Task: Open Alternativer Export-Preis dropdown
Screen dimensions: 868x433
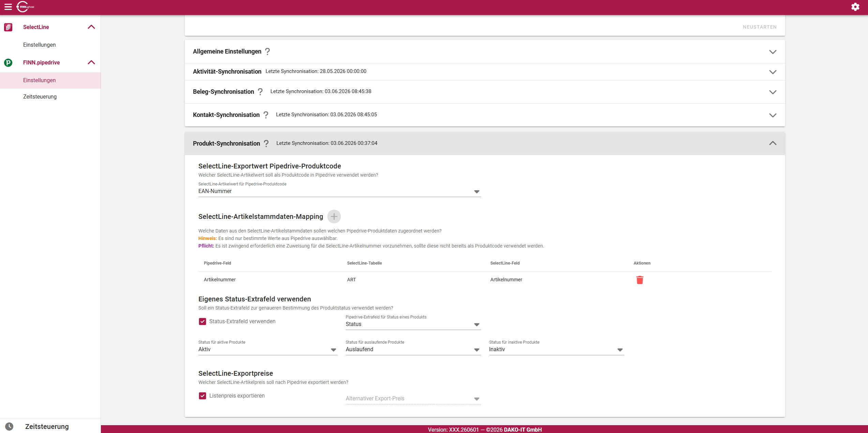Action: click(413, 399)
